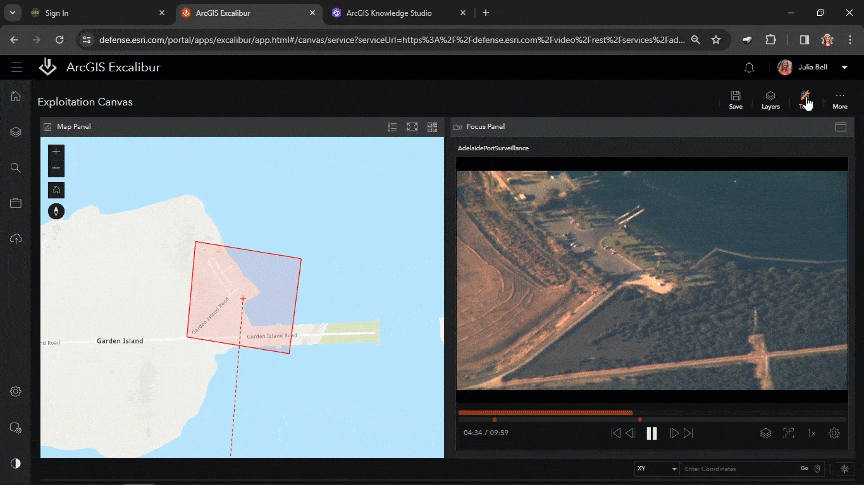Viewport: 864px width, 485px height.
Task: Maximize the Focus Panel
Action: pos(840,127)
